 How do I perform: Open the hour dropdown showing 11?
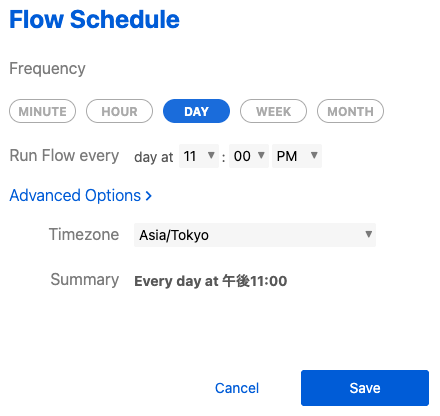point(199,156)
